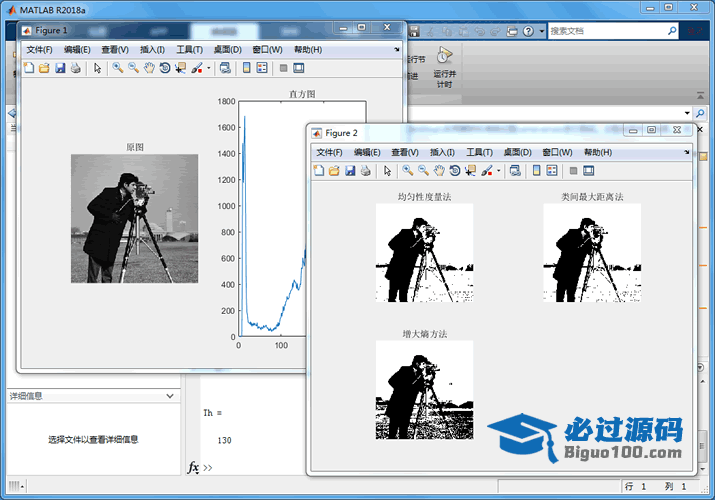Open 工具(T) menu in Figure 1

click(190, 50)
